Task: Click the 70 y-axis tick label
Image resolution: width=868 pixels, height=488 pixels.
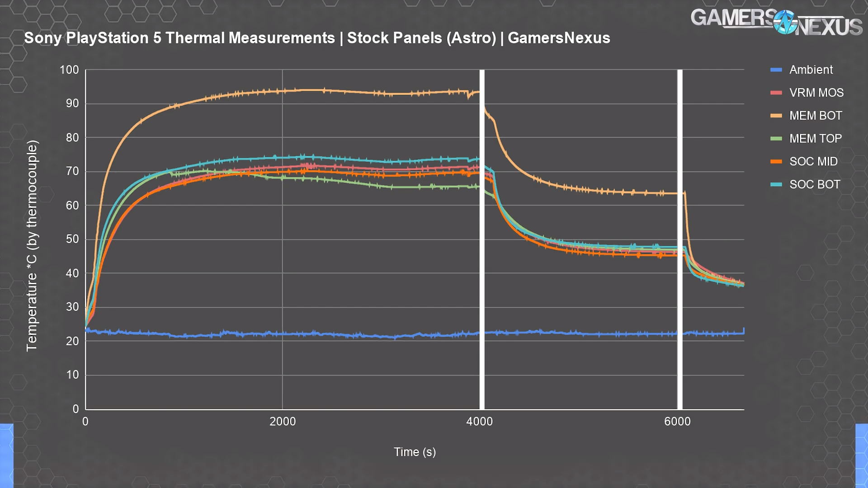Action: tap(72, 171)
